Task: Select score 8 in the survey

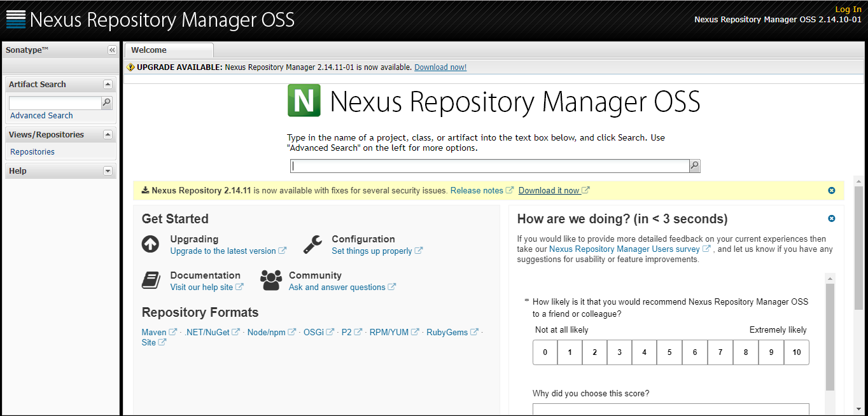Action: [746, 352]
